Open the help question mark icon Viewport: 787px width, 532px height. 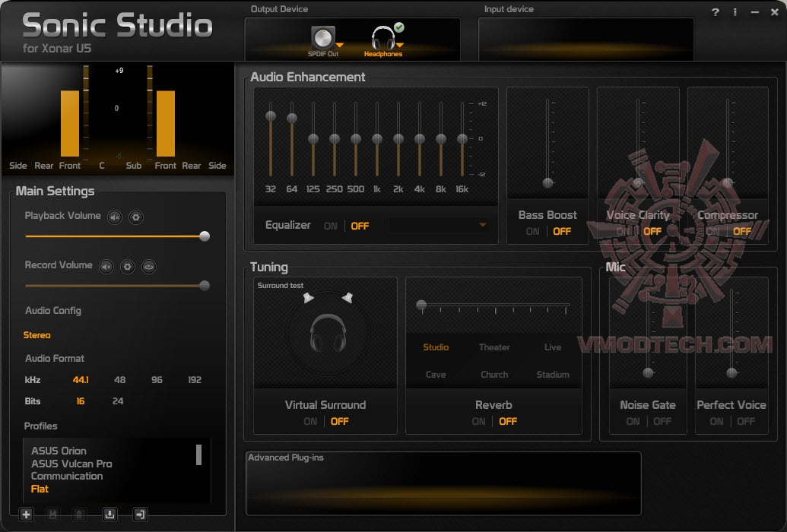click(x=716, y=13)
